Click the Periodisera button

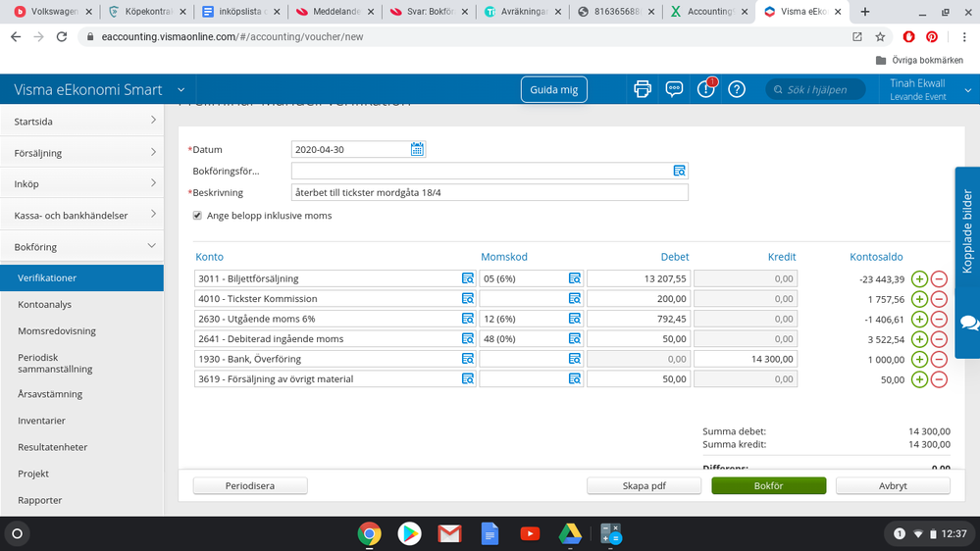tap(250, 485)
